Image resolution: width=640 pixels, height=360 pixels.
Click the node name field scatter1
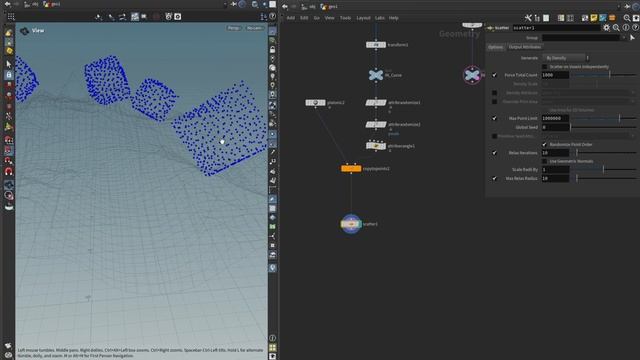tap(556, 28)
